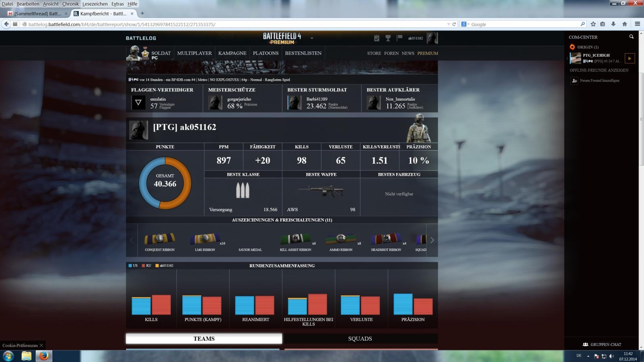Open the profile avatar next to ak051162
The height and width of the screenshot is (362, 644).
tap(432, 38)
